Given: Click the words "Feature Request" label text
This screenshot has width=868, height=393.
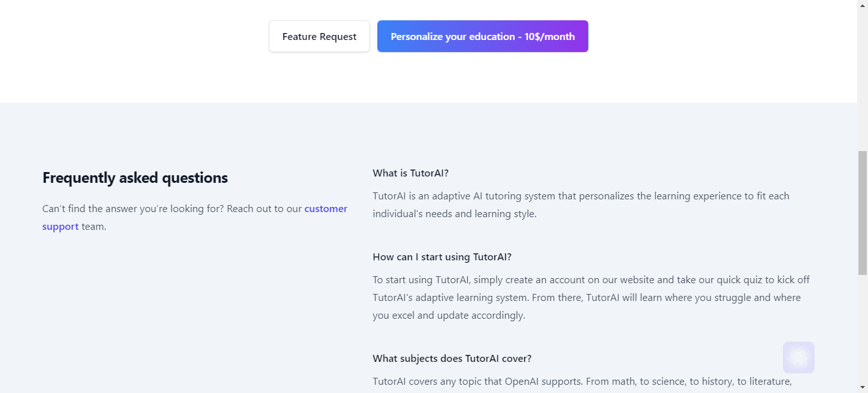Looking at the screenshot, I should pyautogui.click(x=320, y=36).
